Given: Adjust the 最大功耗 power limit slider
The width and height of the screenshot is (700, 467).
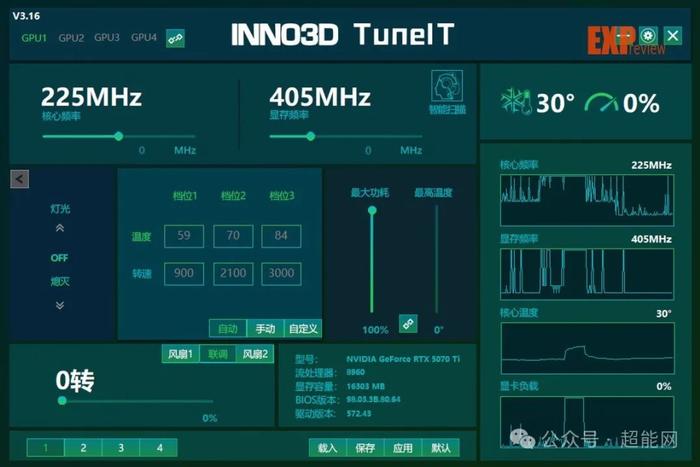Looking at the screenshot, I should (371, 259).
